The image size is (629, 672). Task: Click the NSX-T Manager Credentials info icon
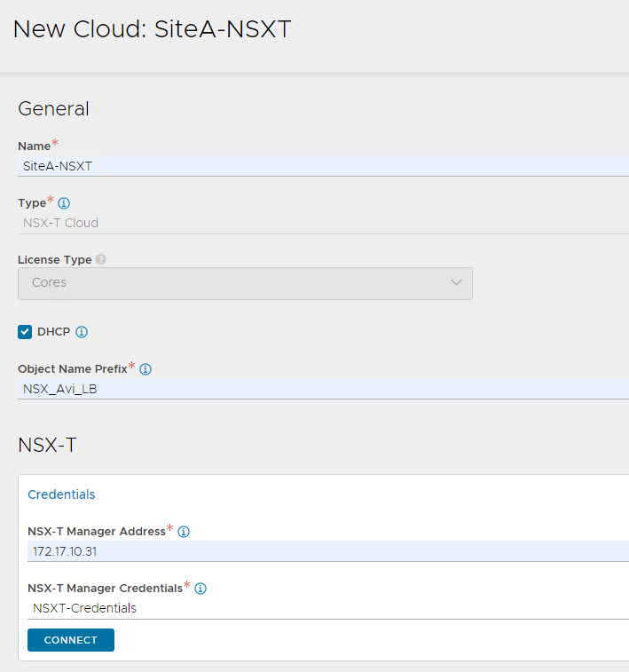click(x=200, y=588)
